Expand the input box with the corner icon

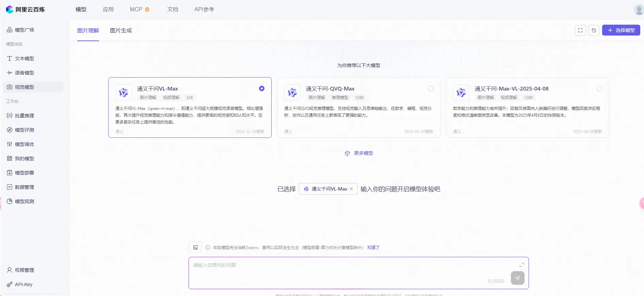coord(522,265)
